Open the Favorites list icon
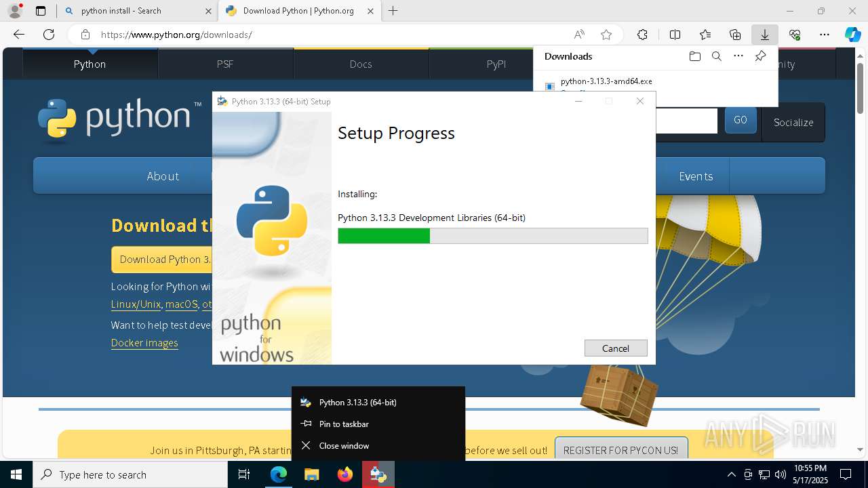The height and width of the screenshot is (488, 868). (x=705, y=35)
